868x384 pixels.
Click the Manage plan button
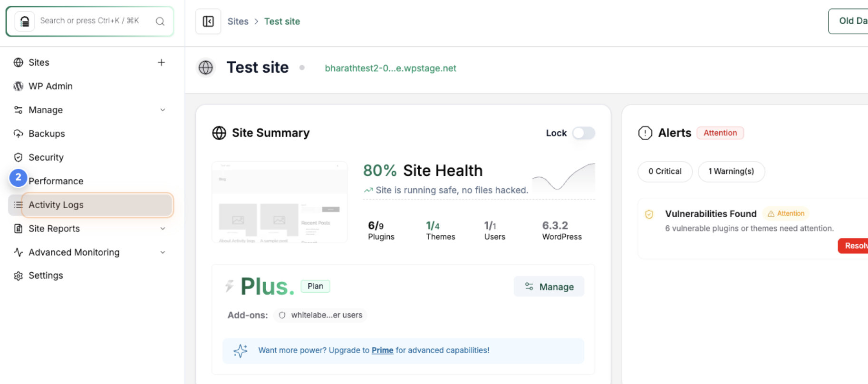pyautogui.click(x=549, y=287)
